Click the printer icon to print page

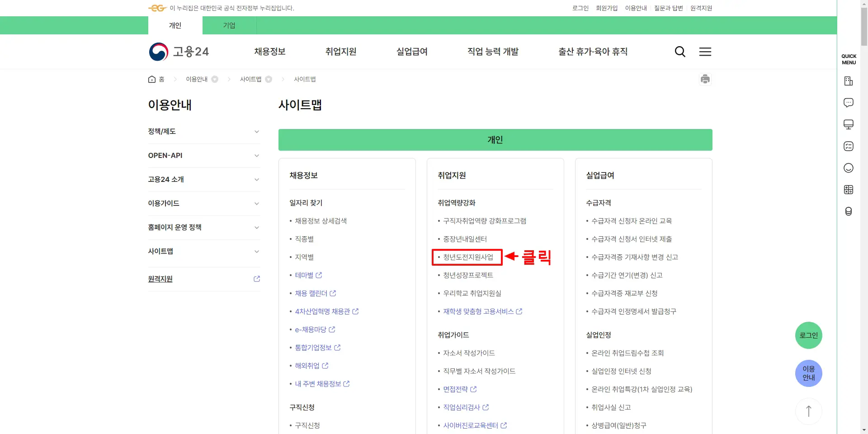click(705, 79)
